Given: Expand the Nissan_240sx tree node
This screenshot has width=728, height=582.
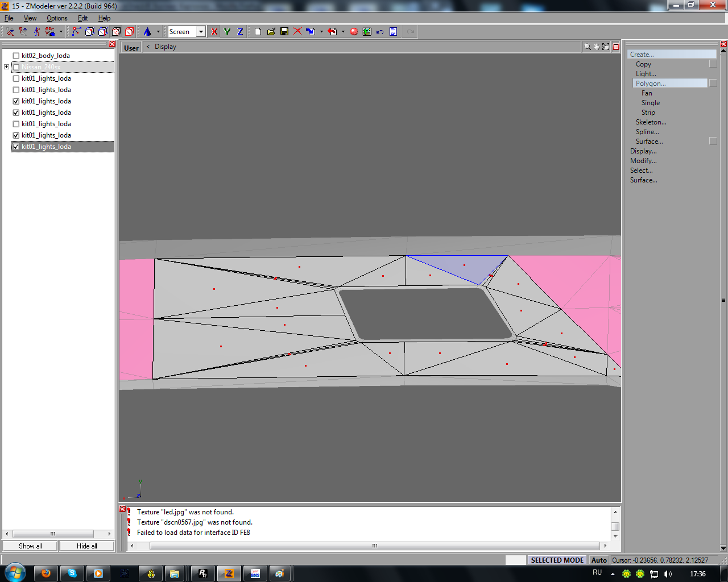Looking at the screenshot, I should point(6,67).
